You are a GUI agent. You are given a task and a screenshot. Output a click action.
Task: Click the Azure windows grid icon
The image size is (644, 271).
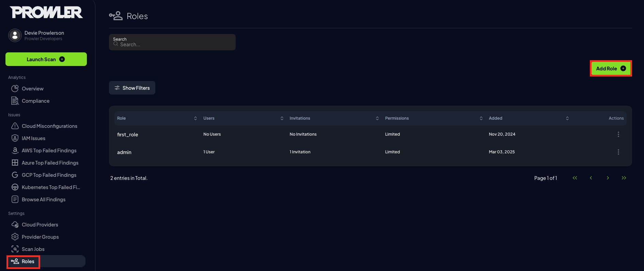15,163
